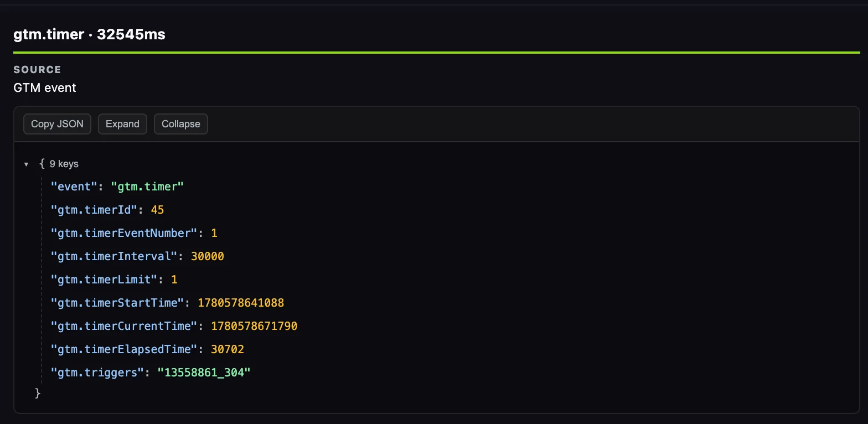Select the gtm.timer · 32545ms heading
The image size is (868, 424).
89,34
